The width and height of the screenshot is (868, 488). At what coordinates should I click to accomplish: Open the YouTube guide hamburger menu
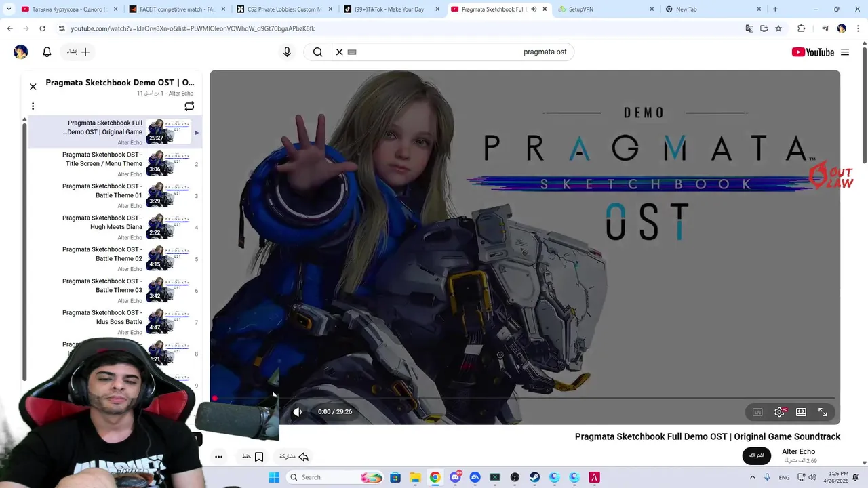(x=845, y=52)
